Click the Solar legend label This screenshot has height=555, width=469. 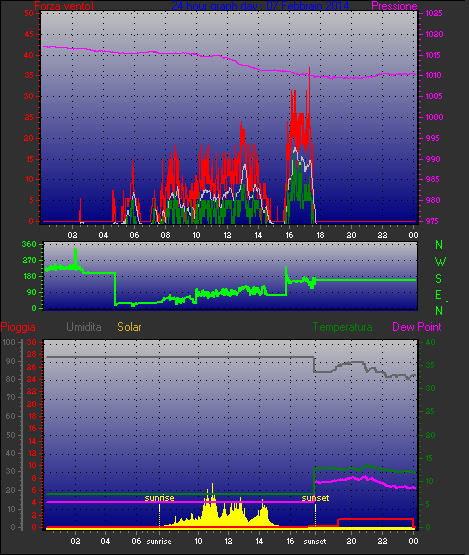pyautogui.click(x=129, y=327)
